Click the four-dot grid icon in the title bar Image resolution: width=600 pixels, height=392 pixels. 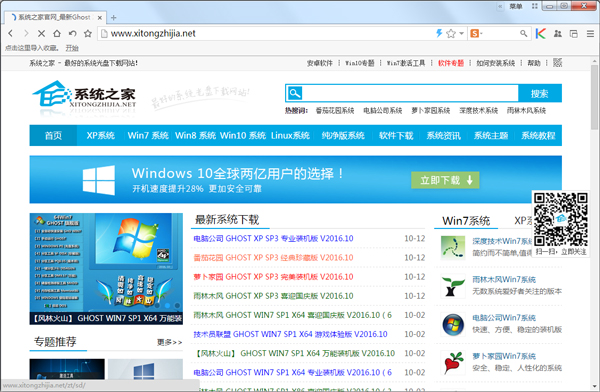535,6
